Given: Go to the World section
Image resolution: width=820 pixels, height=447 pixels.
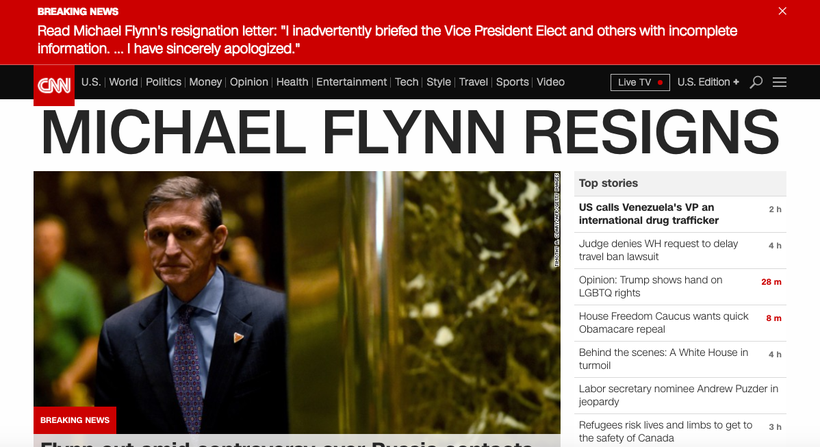Looking at the screenshot, I should point(123,82).
